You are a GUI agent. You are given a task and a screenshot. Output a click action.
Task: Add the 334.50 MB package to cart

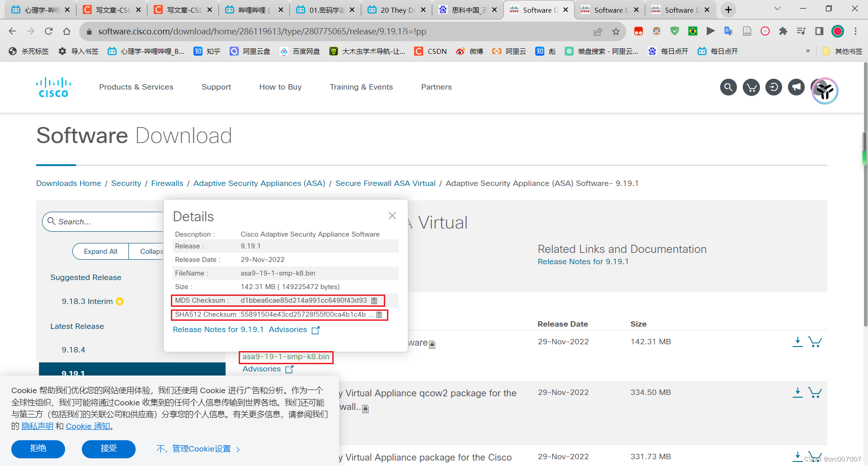[x=815, y=393]
